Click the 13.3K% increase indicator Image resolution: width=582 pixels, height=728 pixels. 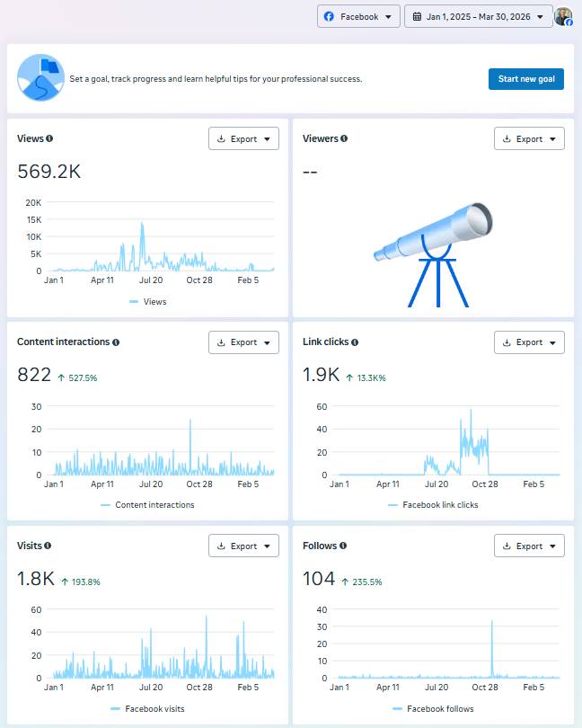coord(366,377)
